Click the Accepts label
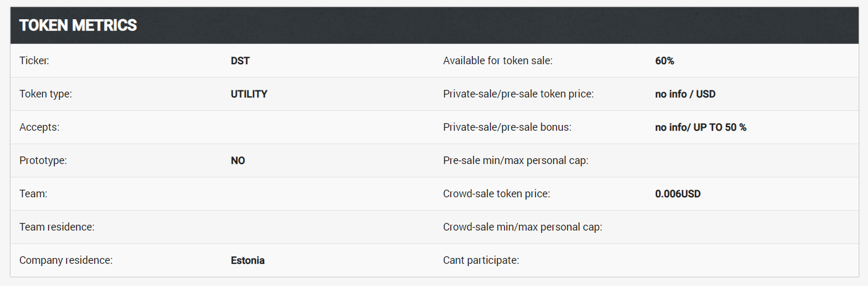868x286 pixels. pyautogui.click(x=39, y=127)
